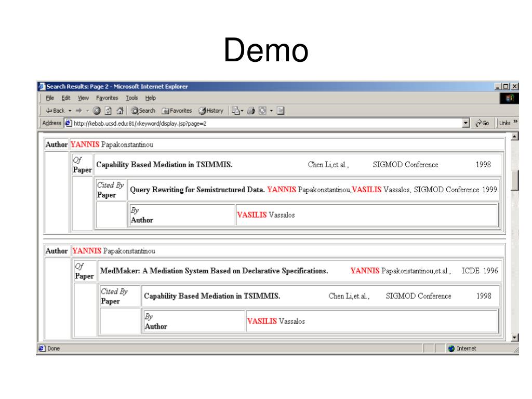
Task: Open the Favorites toolbar button
Action: tap(177, 111)
